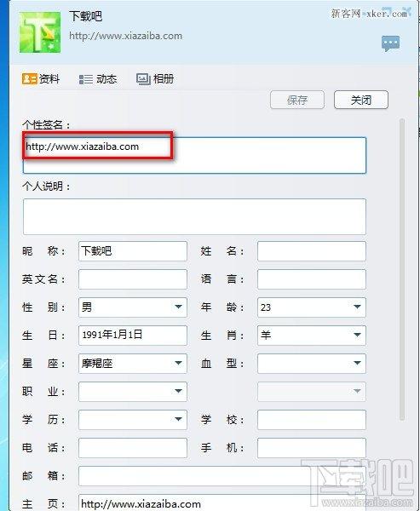Click the 电话 input field

click(x=133, y=448)
